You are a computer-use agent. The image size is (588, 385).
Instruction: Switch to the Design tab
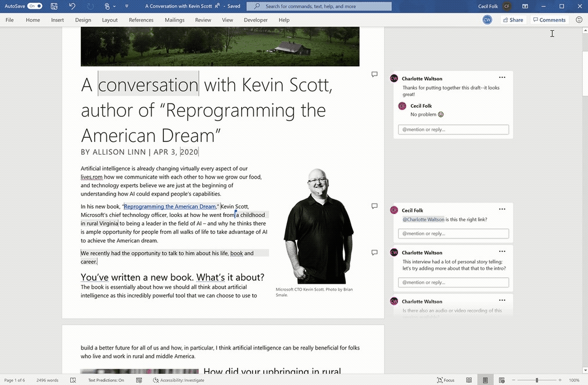[83, 20]
